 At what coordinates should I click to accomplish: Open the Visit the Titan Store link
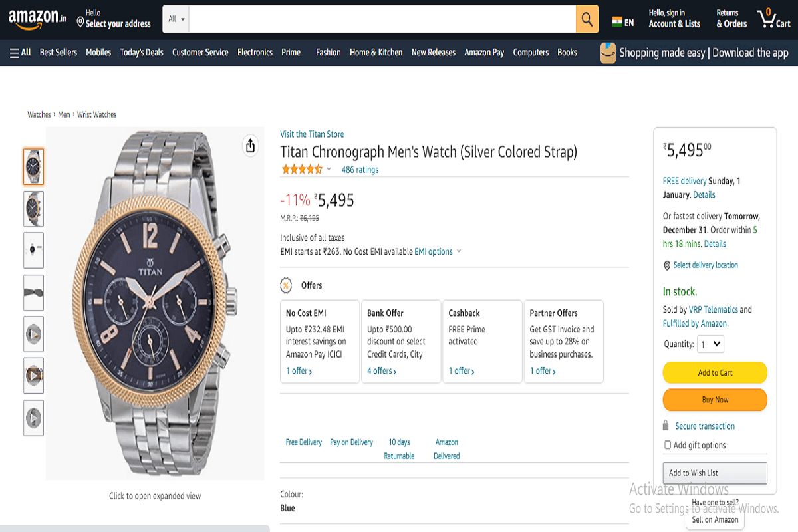point(312,134)
